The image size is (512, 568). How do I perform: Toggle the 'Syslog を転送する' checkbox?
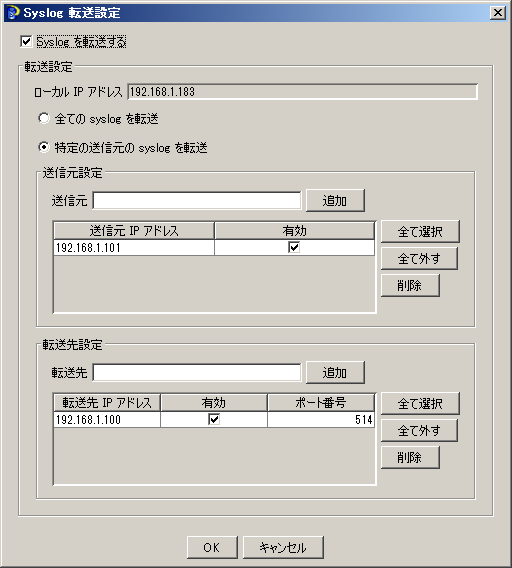click(26, 41)
